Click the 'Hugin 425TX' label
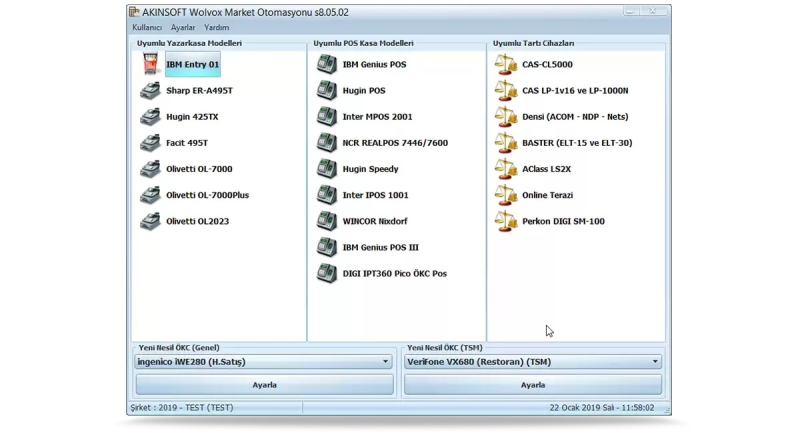Viewport: 800px width, 435px height. (192, 117)
